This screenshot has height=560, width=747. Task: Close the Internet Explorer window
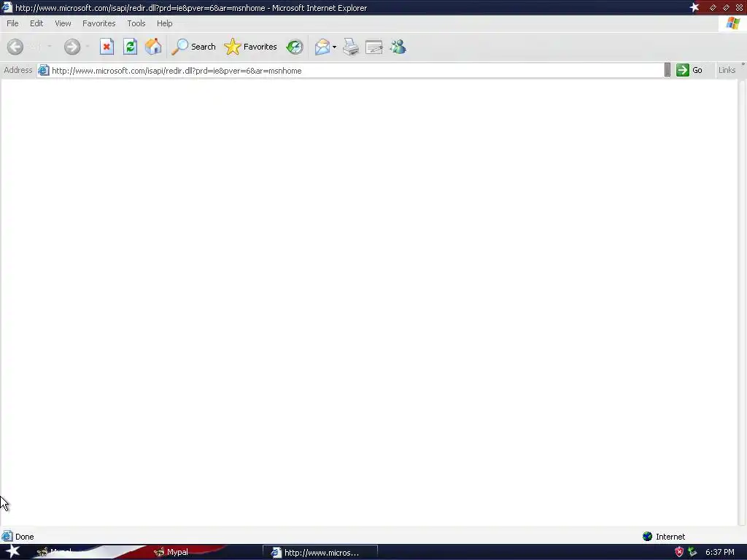tap(740, 7)
